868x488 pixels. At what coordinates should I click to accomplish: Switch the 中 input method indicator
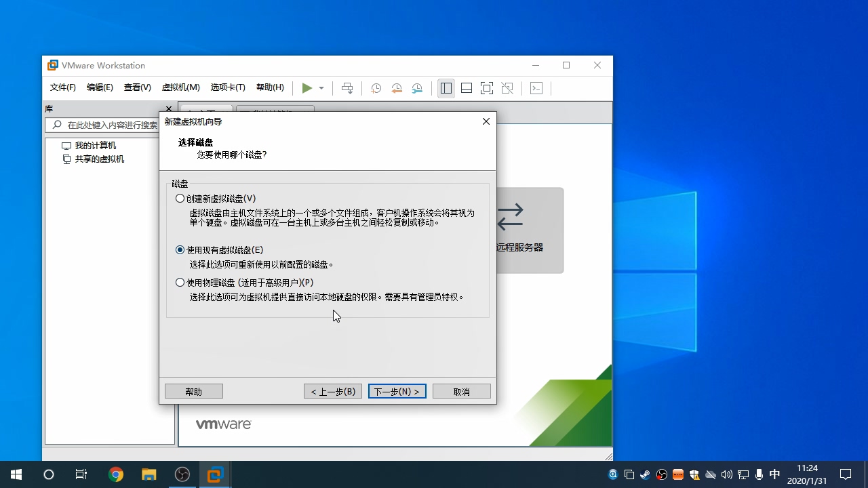[x=775, y=474]
